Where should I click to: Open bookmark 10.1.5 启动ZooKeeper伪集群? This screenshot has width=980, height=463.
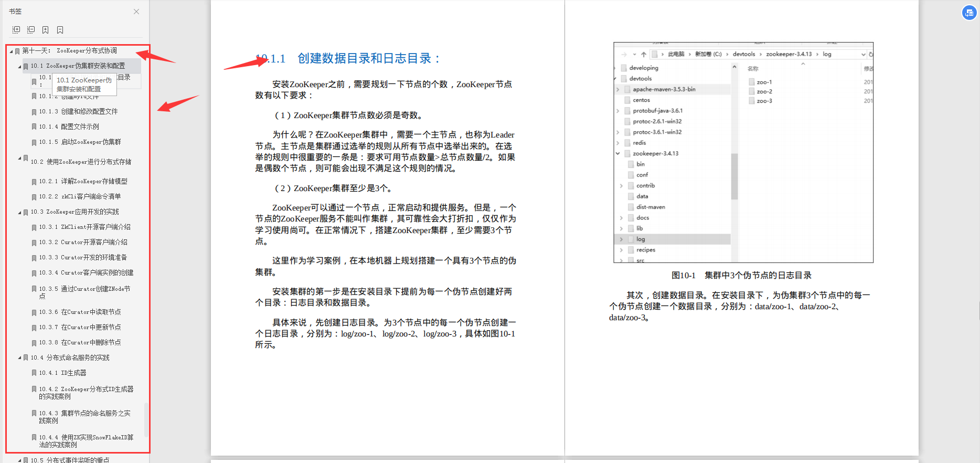click(80, 142)
